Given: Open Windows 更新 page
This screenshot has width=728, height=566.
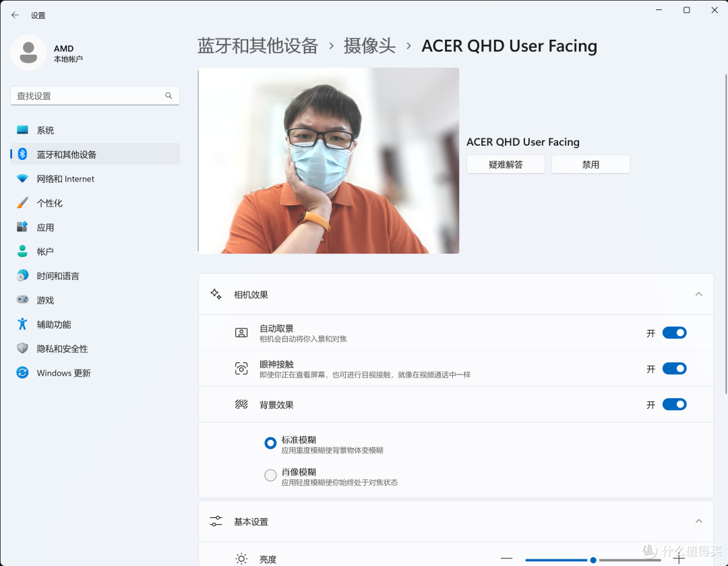Looking at the screenshot, I should (x=95, y=372).
